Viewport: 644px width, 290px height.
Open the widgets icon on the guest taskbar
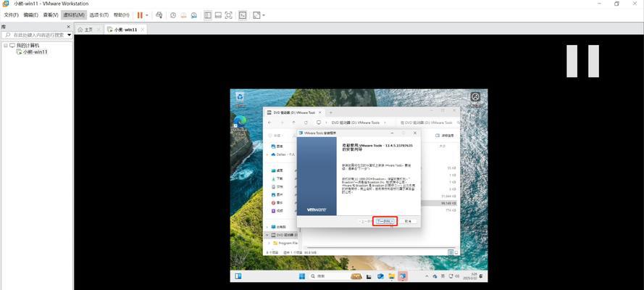point(238,276)
